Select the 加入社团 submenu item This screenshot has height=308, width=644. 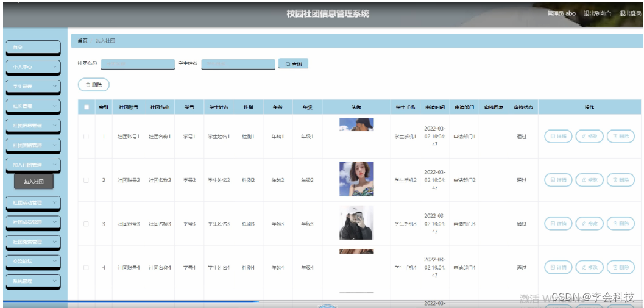(x=34, y=181)
